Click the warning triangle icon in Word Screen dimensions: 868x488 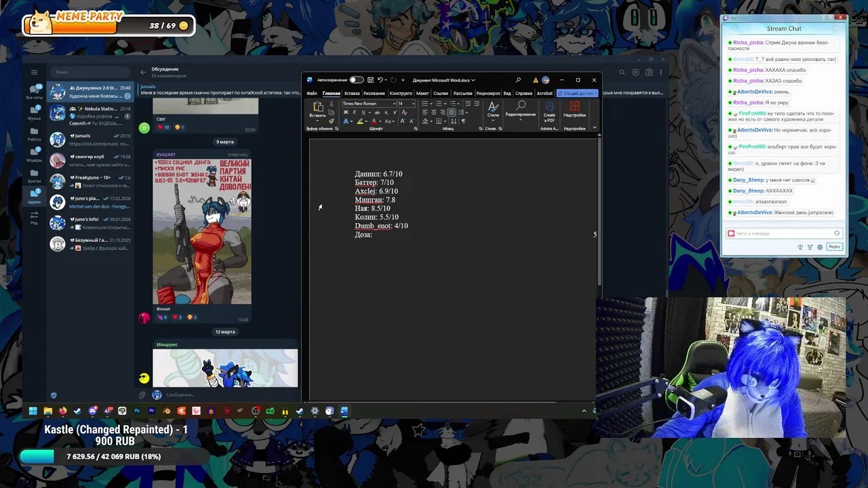click(536, 80)
